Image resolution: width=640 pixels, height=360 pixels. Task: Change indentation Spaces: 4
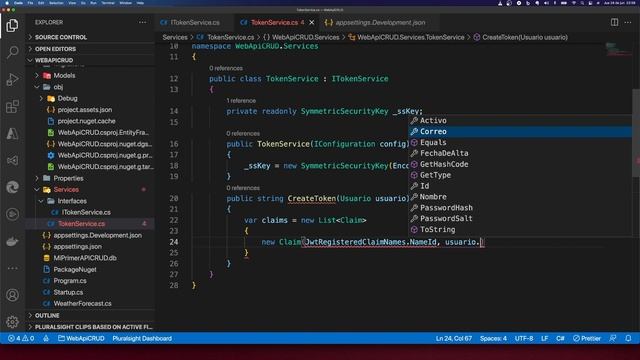(493, 338)
